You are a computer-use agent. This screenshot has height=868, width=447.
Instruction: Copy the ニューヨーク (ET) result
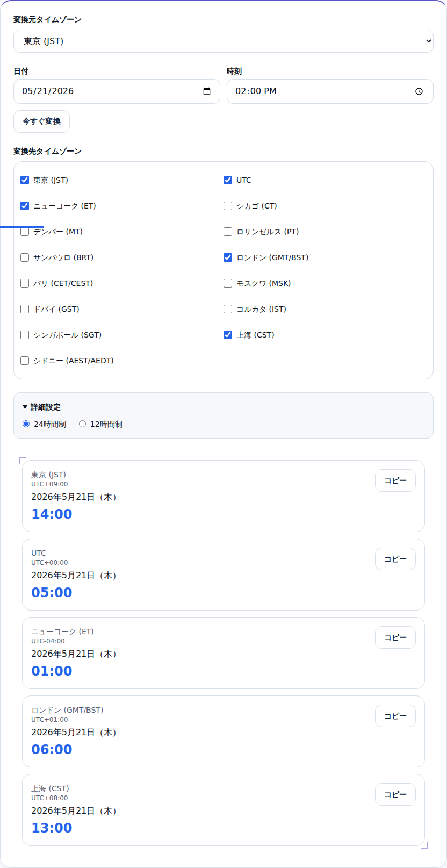tap(395, 637)
